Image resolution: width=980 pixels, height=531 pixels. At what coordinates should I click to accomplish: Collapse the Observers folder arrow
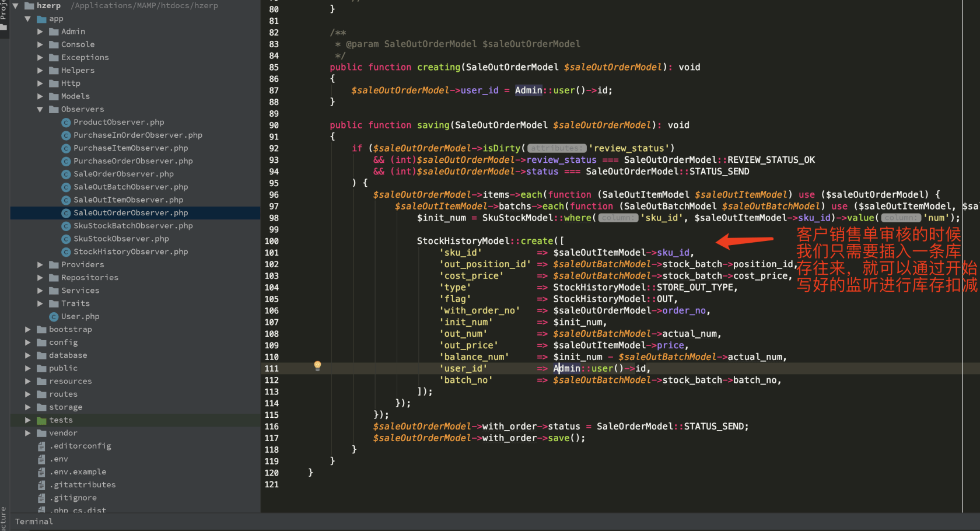(40, 109)
